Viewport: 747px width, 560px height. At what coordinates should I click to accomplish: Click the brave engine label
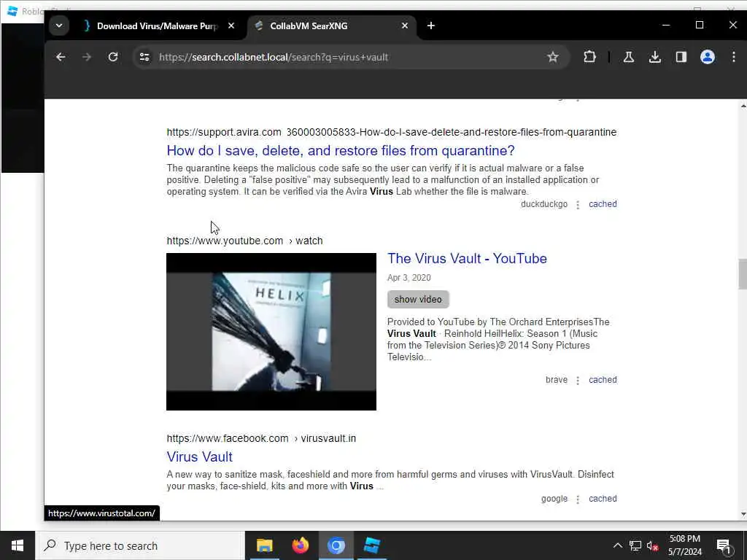coord(557,379)
